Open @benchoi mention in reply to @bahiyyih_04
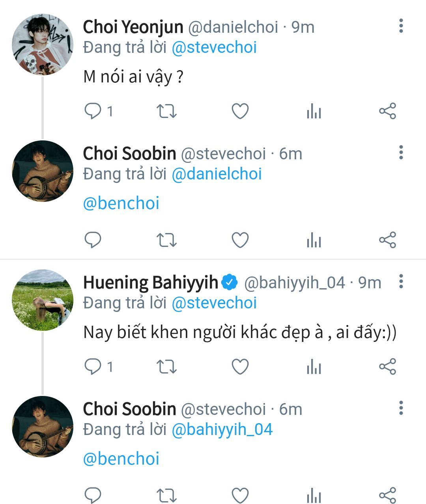The width and height of the screenshot is (426, 504). click(121, 459)
